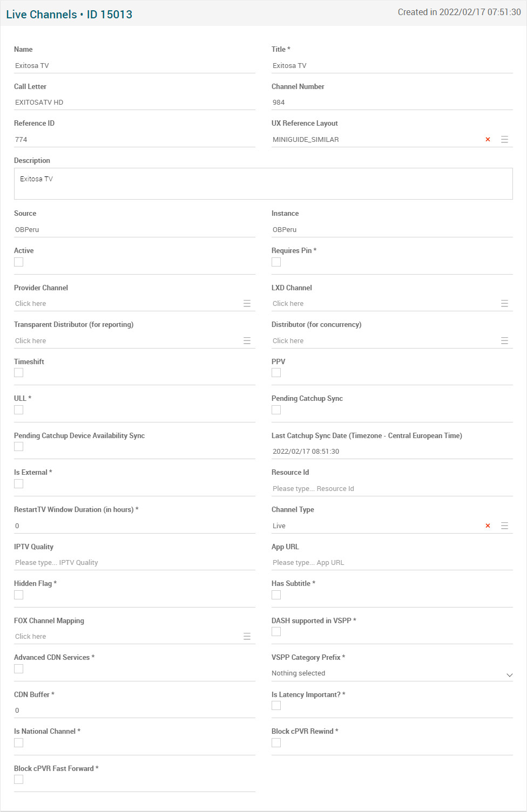Expand the VSPP Category Prefix dropdown
527x812 pixels.
(x=392, y=673)
